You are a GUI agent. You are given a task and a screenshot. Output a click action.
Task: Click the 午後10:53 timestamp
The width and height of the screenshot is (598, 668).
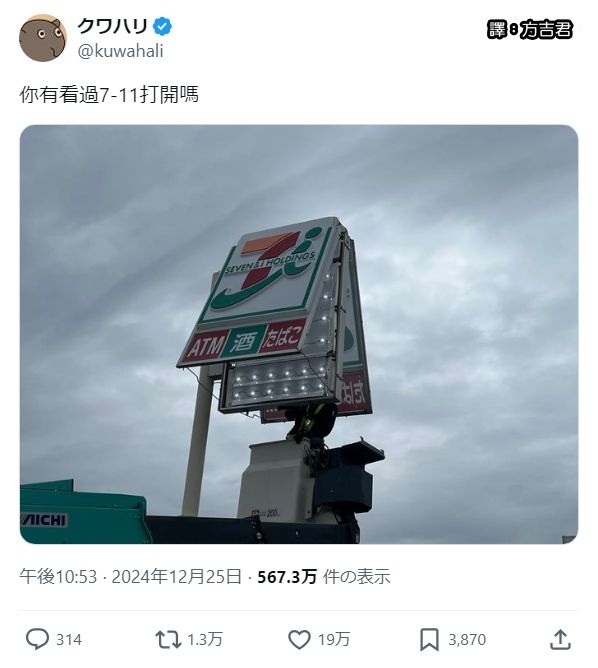click(58, 576)
